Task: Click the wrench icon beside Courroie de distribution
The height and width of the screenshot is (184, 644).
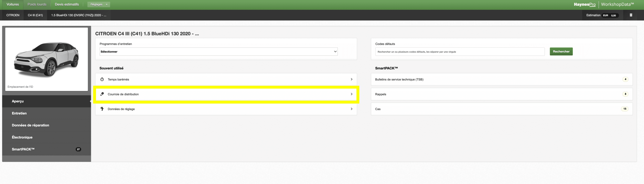Action: click(102, 94)
